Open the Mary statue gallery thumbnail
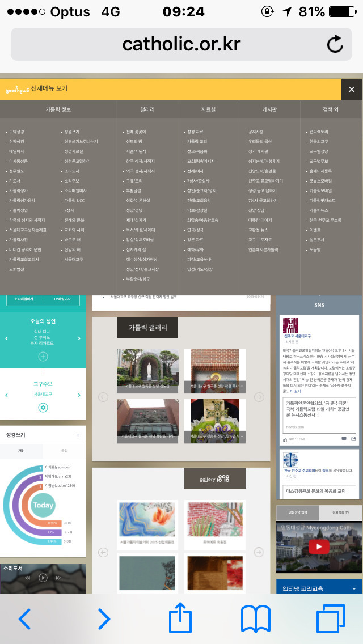The image size is (363, 644). click(147, 371)
